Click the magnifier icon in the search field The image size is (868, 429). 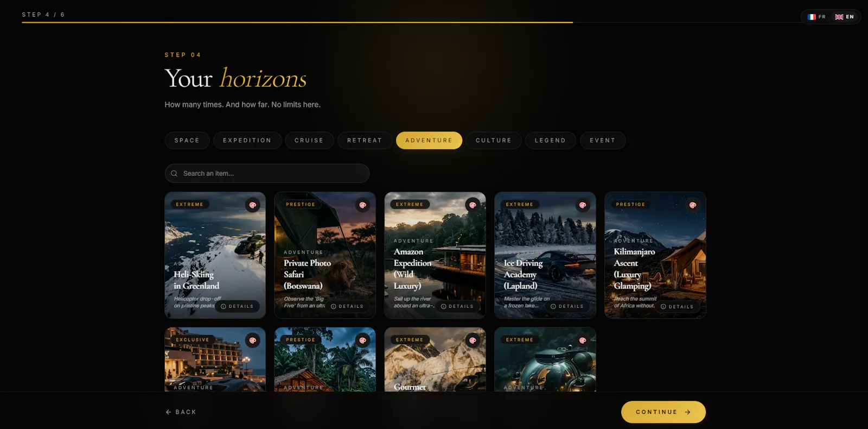[x=174, y=174]
